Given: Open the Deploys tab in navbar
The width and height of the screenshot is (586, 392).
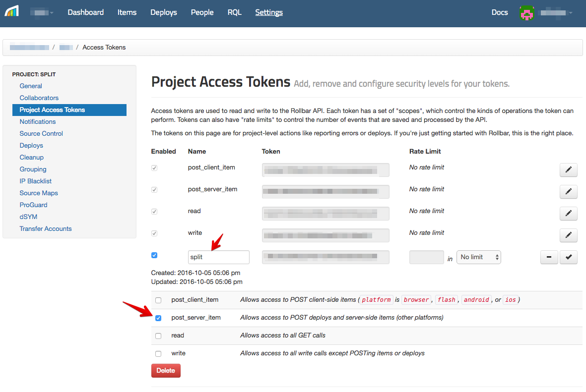Looking at the screenshot, I should click(x=164, y=12).
